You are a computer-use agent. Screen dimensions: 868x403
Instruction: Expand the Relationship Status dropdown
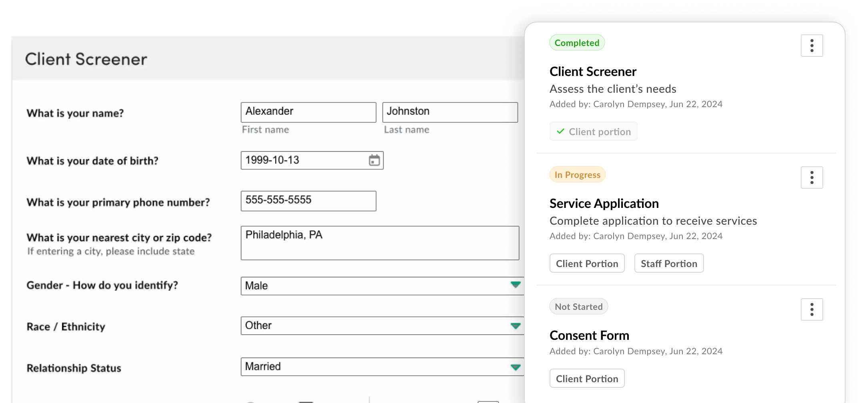pyautogui.click(x=382, y=367)
